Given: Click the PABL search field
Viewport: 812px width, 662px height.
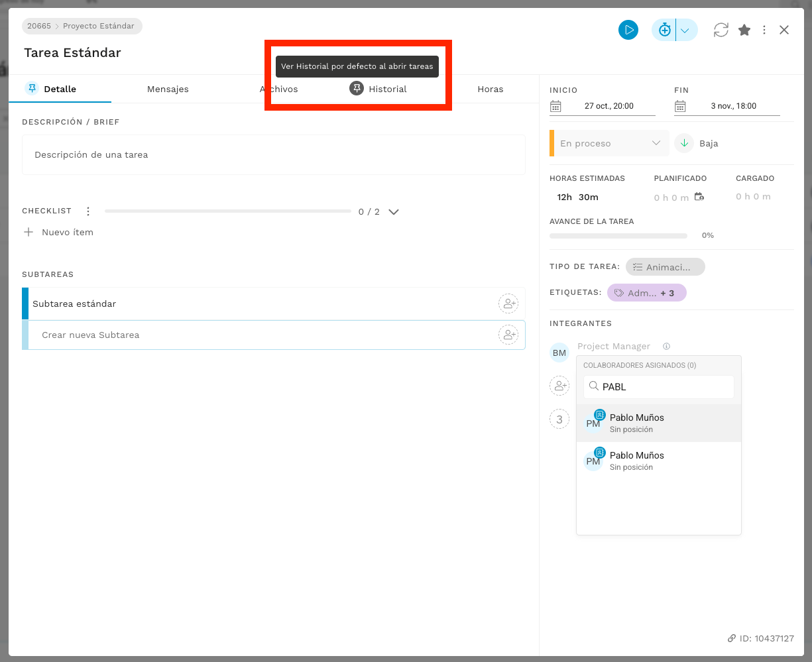Looking at the screenshot, I should [659, 387].
